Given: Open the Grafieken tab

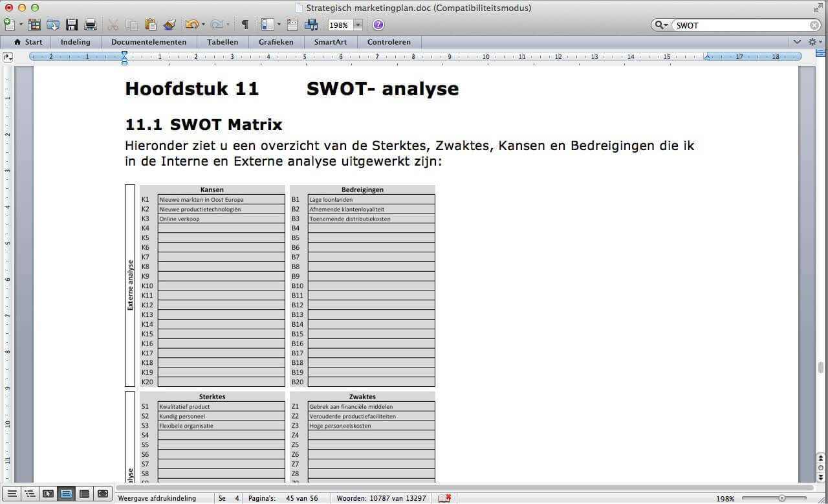Looking at the screenshot, I should click(276, 41).
